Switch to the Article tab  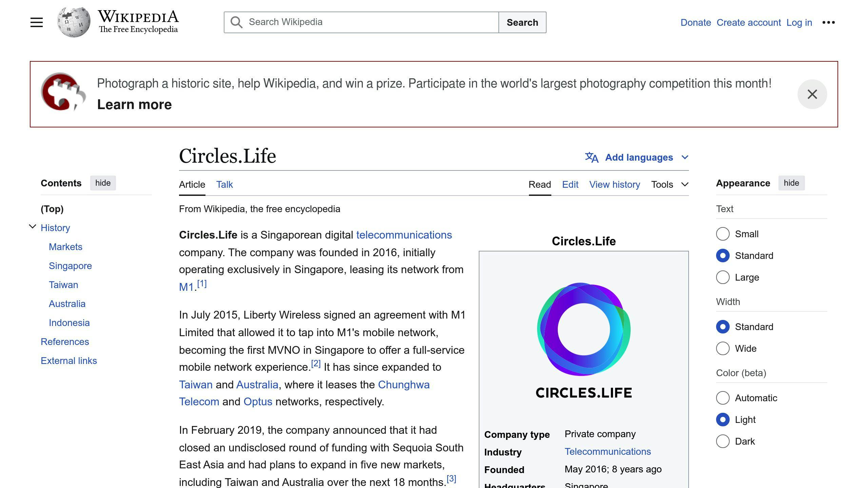(x=192, y=184)
